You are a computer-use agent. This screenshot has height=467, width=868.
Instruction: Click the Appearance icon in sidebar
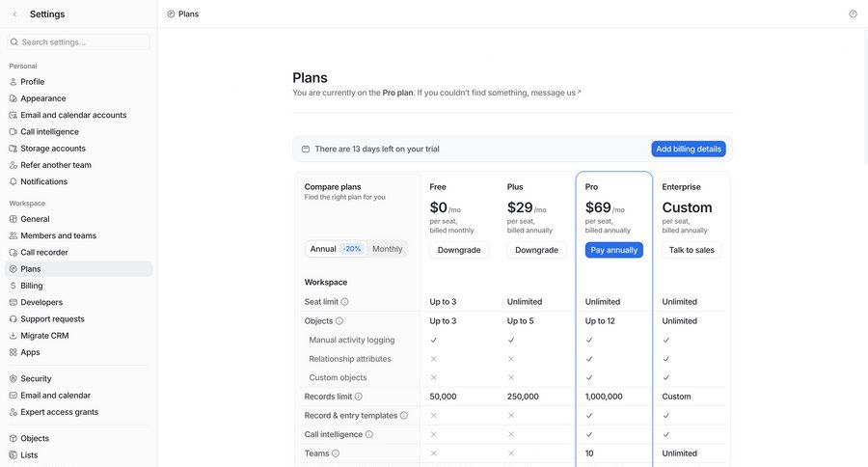point(14,98)
